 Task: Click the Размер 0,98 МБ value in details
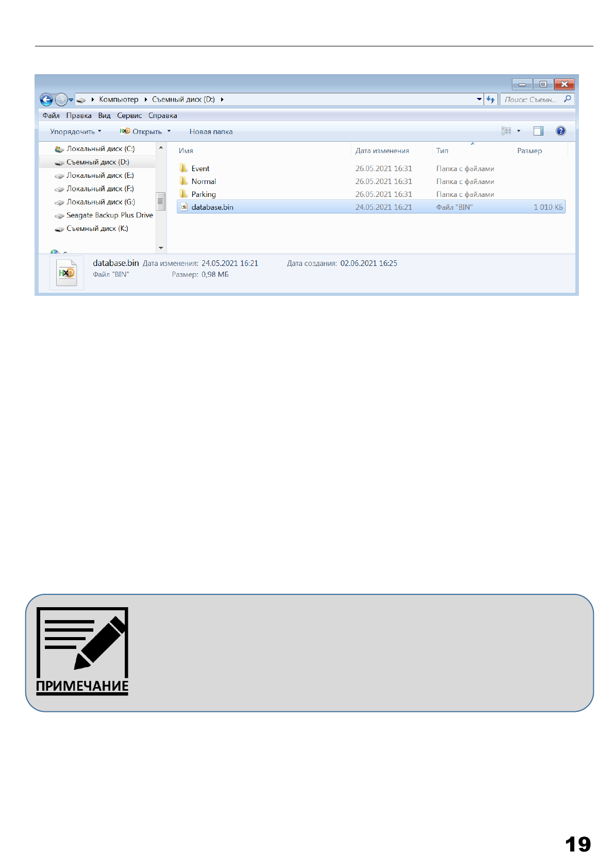(x=215, y=275)
